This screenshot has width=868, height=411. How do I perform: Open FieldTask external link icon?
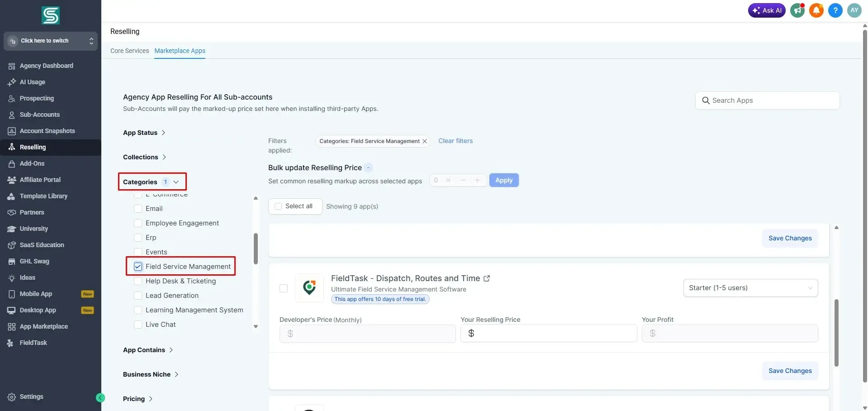click(x=487, y=278)
